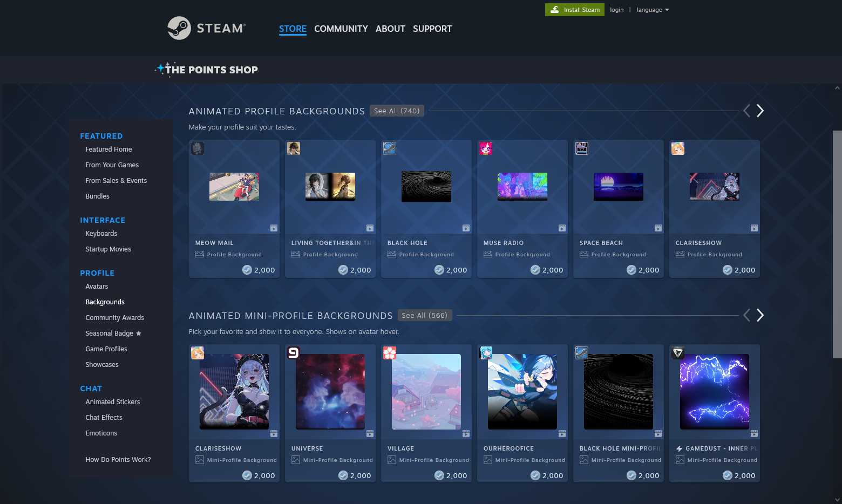Image resolution: width=842 pixels, height=504 pixels.
Task: Click the Install Steam button
Action: click(575, 10)
